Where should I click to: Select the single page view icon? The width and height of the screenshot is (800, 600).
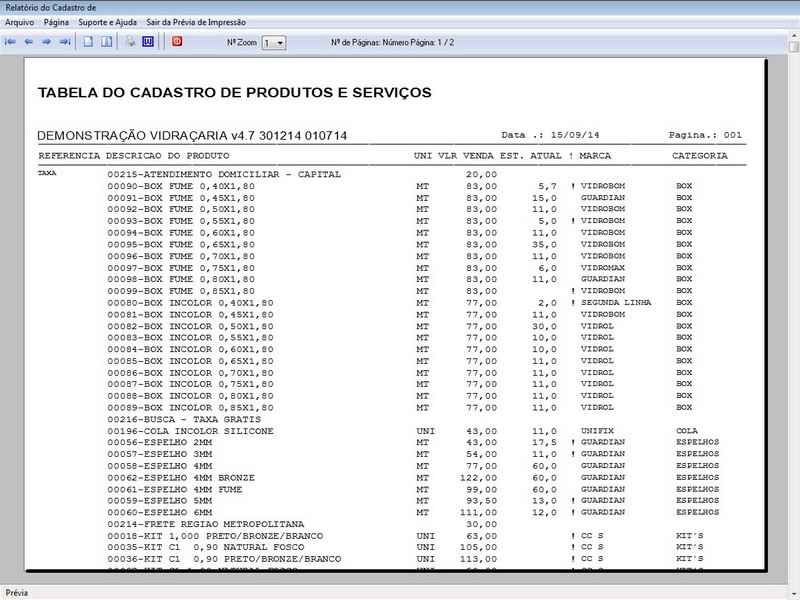(88, 40)
